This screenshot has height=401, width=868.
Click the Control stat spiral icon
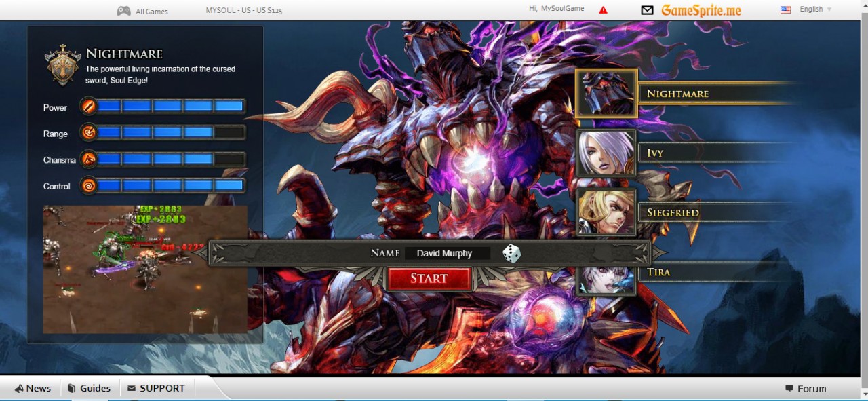pos(89,185)
